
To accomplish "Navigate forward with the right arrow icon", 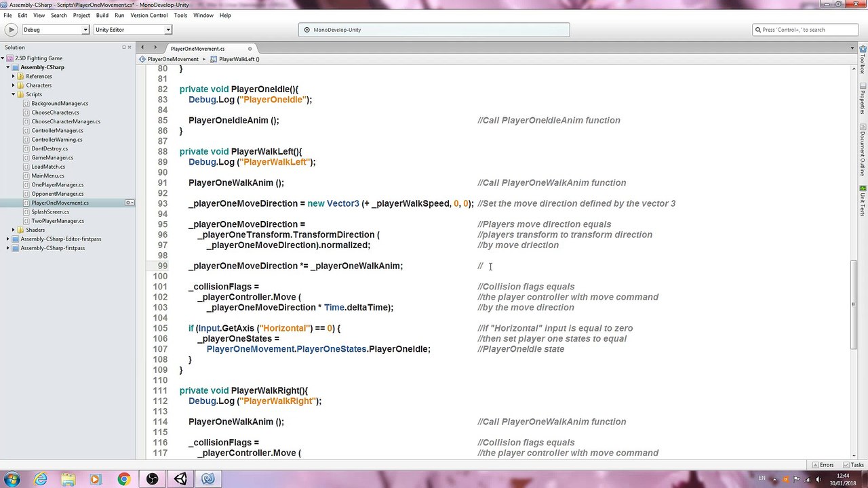I will [x=155, y=47].
